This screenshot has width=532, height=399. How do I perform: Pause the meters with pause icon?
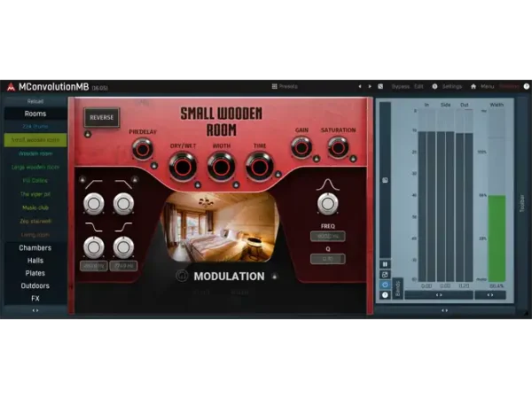(x=385, y=264)
